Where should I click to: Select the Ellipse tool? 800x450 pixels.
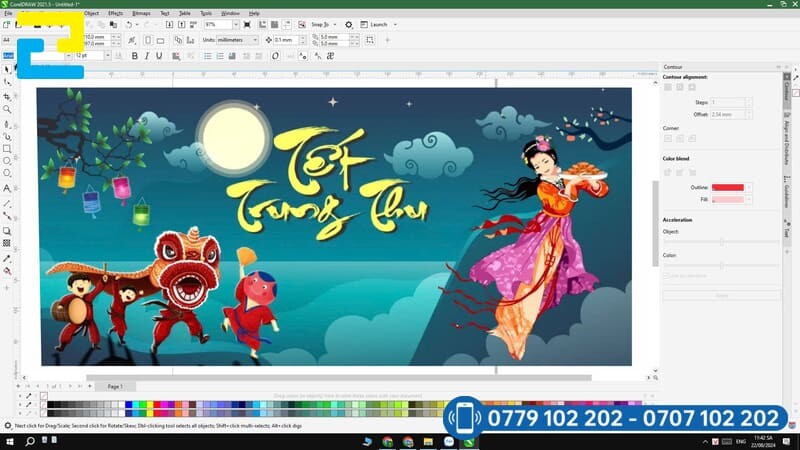click(x=7, y=161)
